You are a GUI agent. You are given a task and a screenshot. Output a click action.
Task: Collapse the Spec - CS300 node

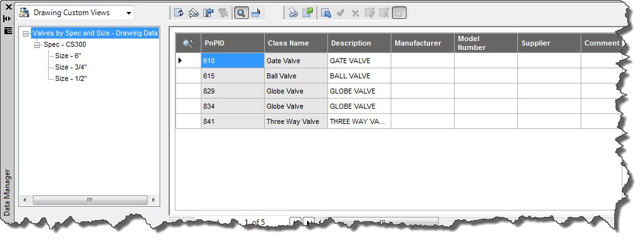pyautogui.click(x=37, y=45)
